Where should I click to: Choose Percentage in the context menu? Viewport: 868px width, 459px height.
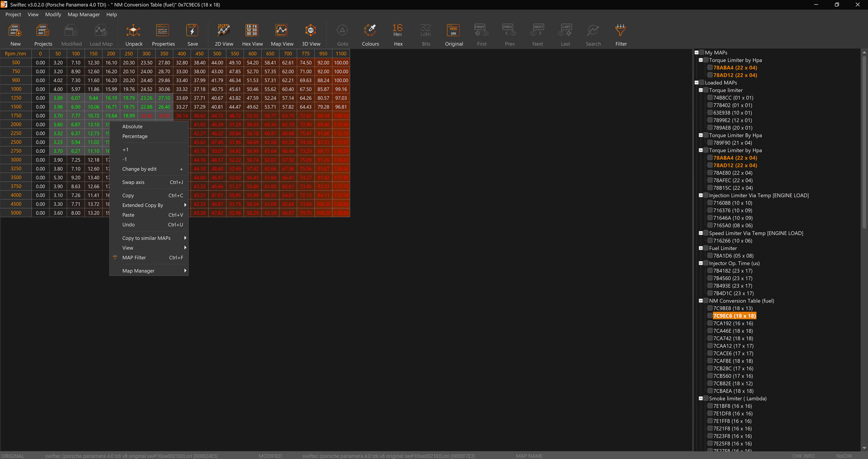135,136
